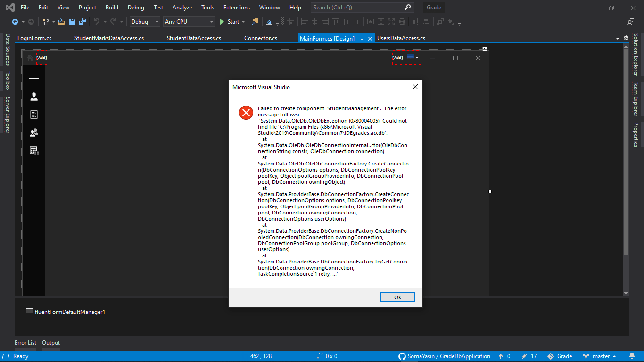Click the Save All toolbar icon
This screenshot has height=362, width=644.
point(83,22)
